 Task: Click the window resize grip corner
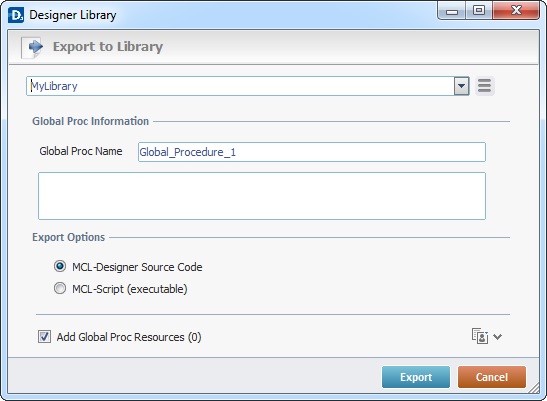(x=534, y=388)
